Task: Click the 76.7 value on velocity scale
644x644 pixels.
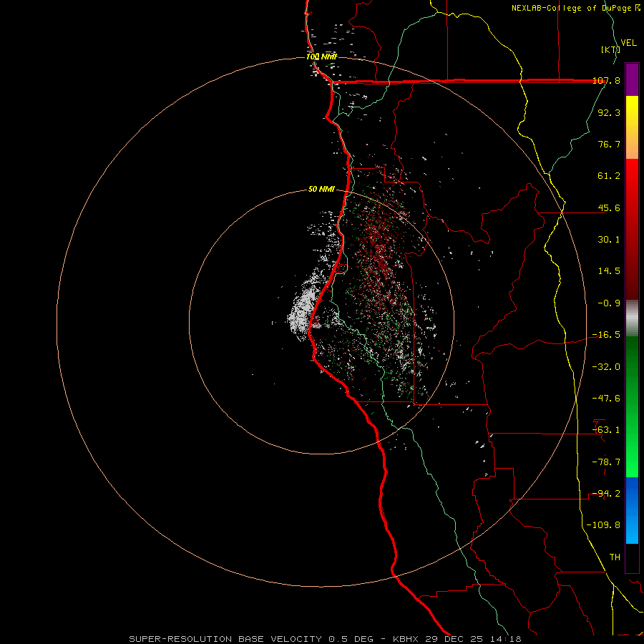Action: 609,144
